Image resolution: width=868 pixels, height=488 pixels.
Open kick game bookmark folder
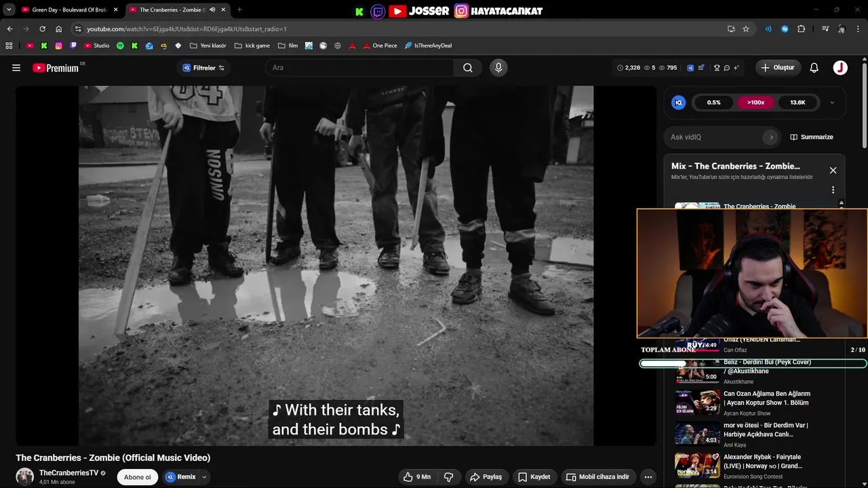point(252,46)
